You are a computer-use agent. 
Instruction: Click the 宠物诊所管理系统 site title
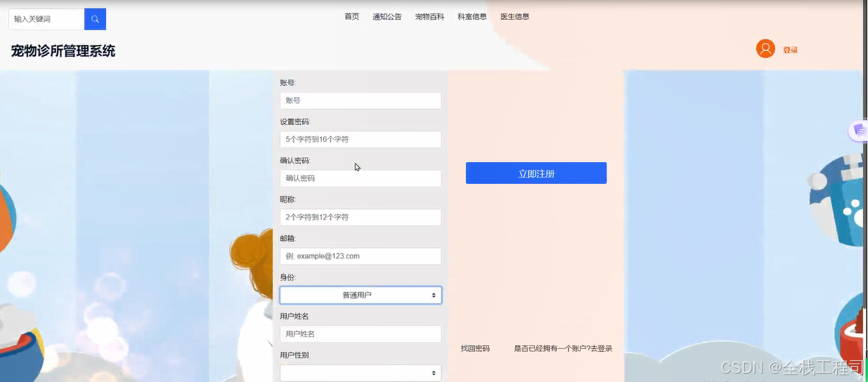63,51
